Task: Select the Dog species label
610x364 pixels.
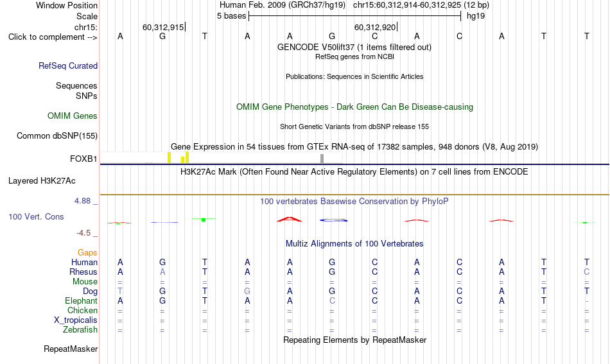Action: [90, 291]
